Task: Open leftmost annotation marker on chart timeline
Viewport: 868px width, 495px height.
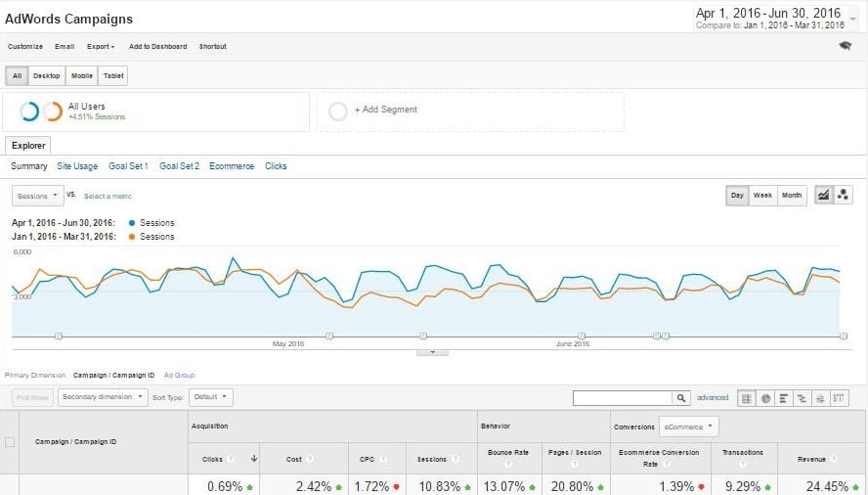Action: [59, 336]
